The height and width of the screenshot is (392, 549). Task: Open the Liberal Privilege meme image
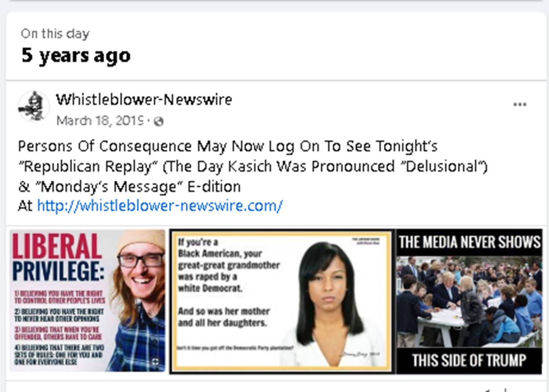87,300
